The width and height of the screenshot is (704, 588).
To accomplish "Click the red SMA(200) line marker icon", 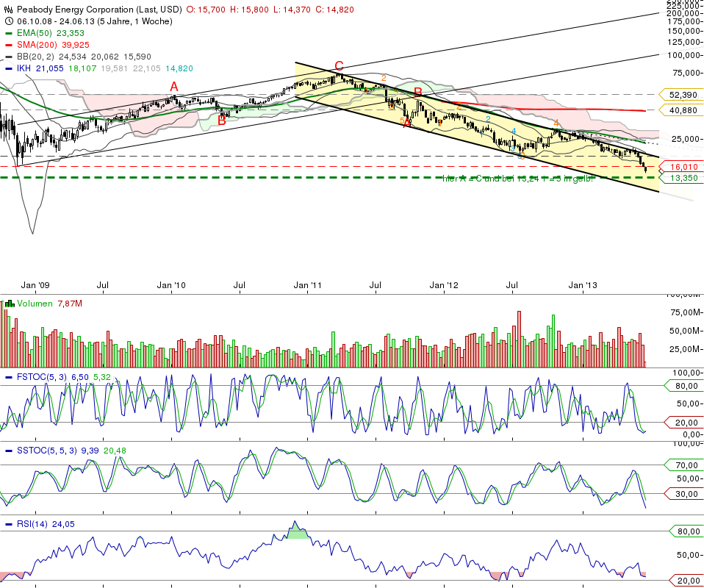I will coord(9,43).
